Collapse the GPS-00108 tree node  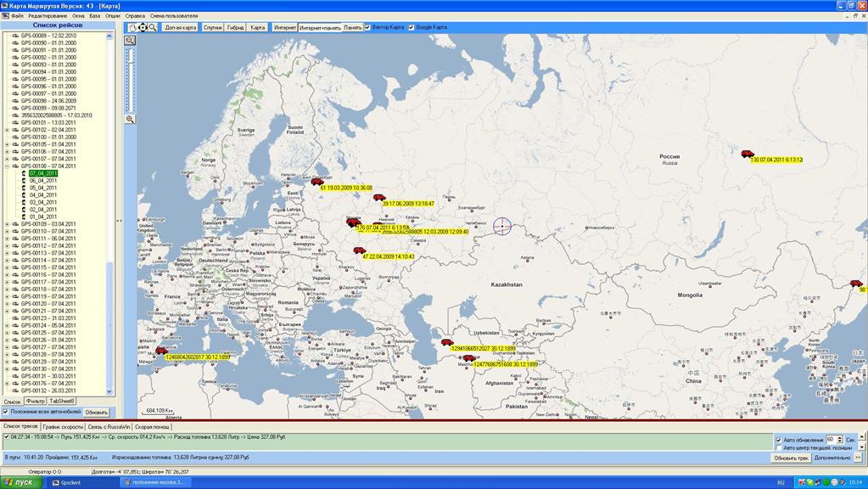tap(7, 166)
